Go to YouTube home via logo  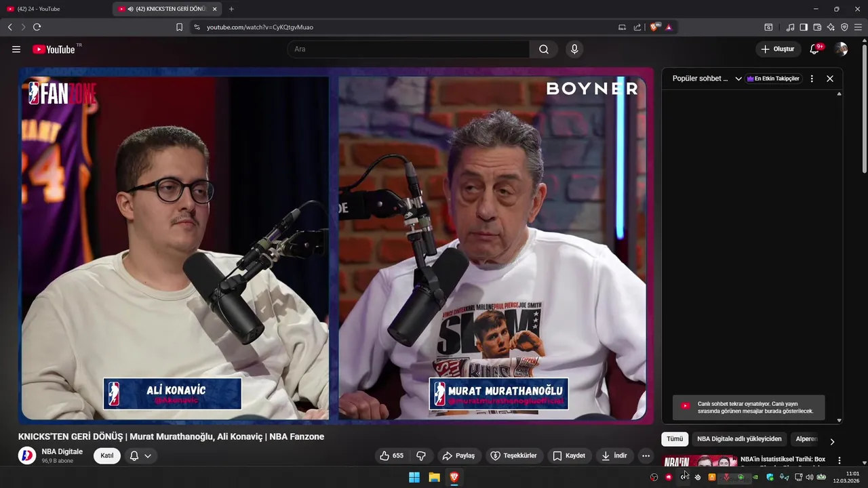pyautogui.click(x=54, y=49)
